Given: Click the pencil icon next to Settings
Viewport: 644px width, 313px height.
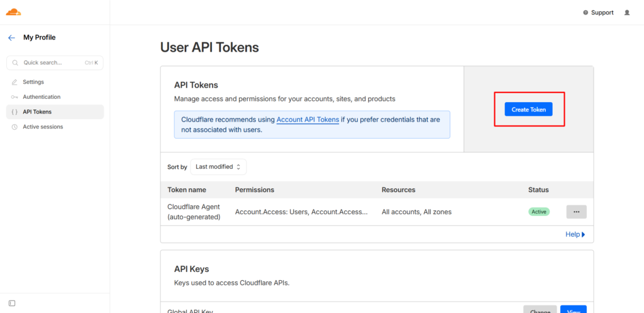Looking at the screenshot, I should 15,83.
